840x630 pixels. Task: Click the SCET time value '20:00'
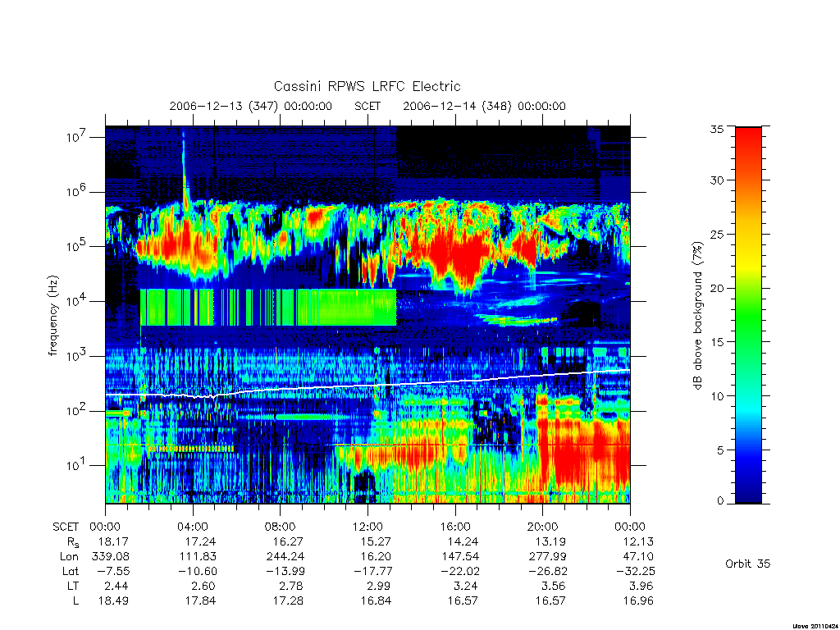pyautogui.click(x=543, y=527)
